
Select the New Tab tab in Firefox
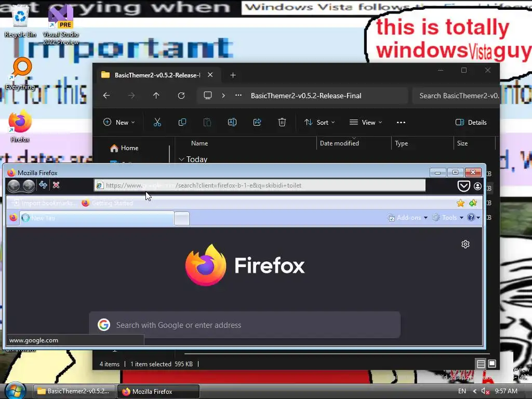pyautogui.click(x=97, y=218)
